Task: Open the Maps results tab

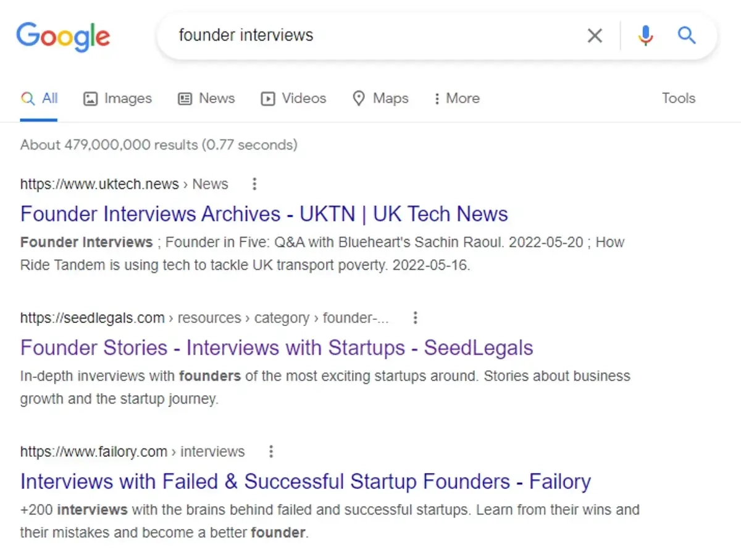Action: click(x=380, y=99)
